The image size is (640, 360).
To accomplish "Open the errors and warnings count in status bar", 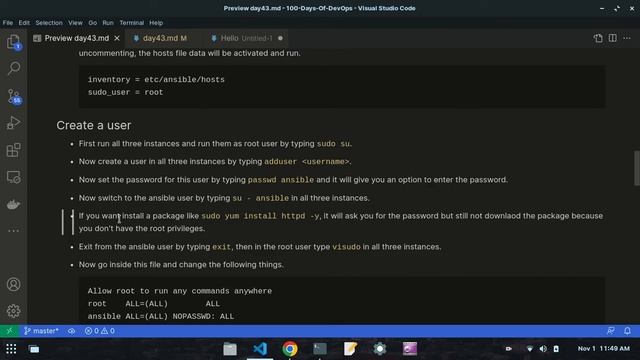I will click(100, 331).
